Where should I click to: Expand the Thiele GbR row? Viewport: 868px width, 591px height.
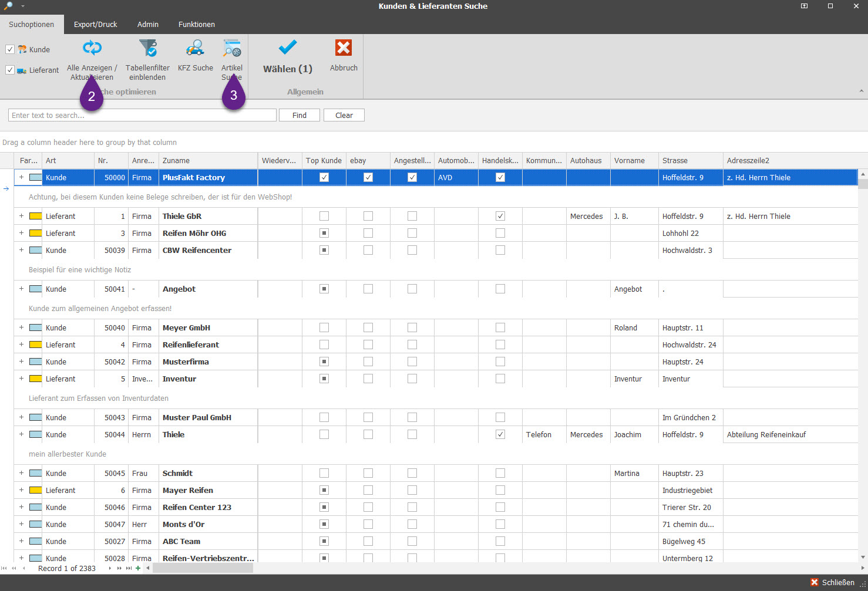(21, 216)
